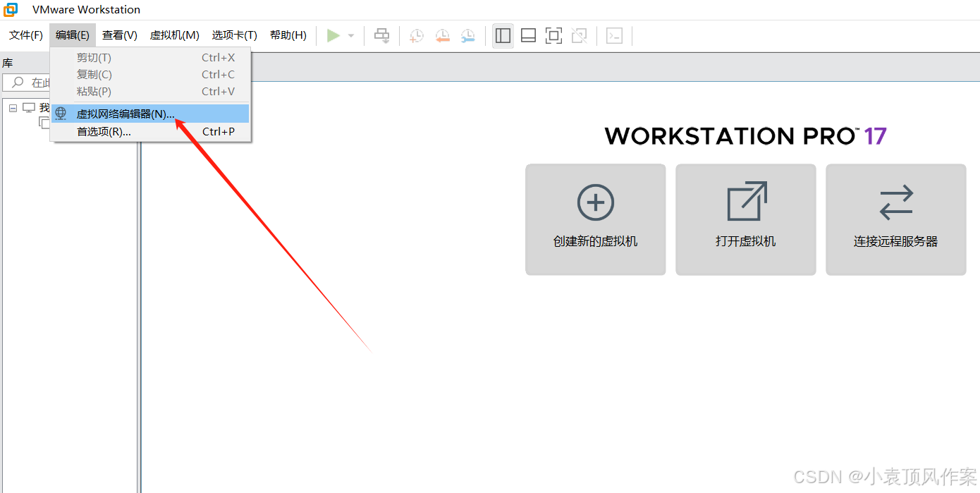Open the 查看(V) menu
Screen dimensions: 980x493
pyautogui.click(x=119, y=35)
